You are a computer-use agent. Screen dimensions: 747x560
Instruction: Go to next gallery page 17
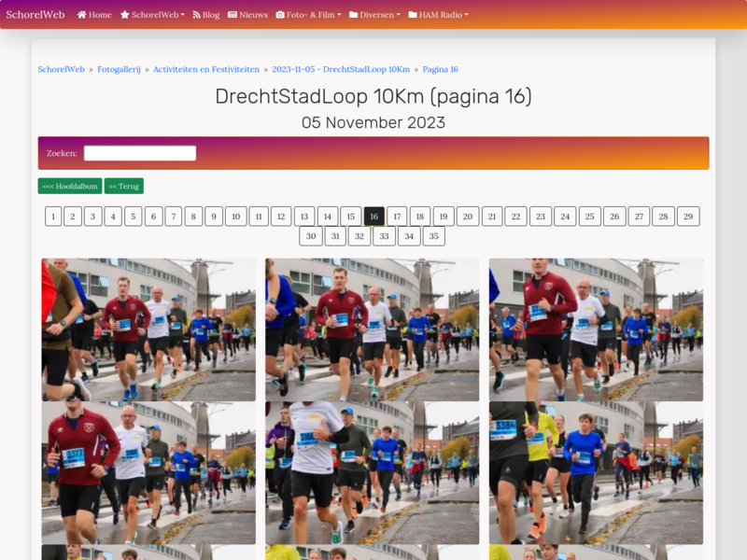(x=397, y=217)
